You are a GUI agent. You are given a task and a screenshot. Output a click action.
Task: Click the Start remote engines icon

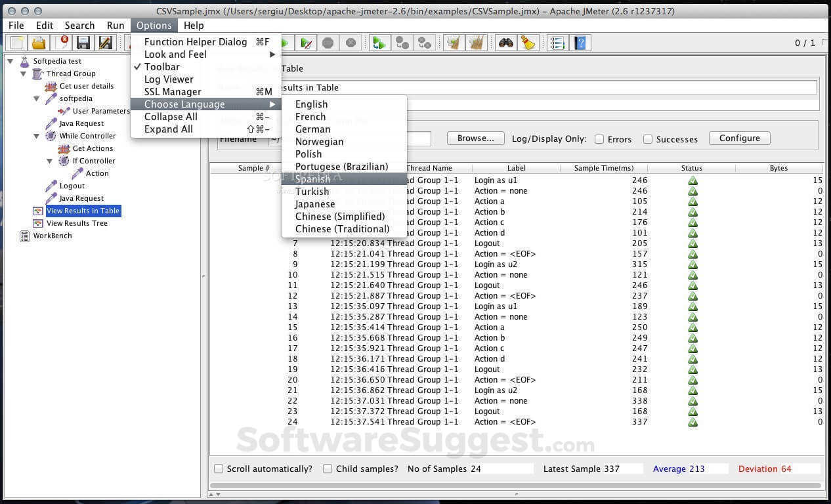pos(379,43)
